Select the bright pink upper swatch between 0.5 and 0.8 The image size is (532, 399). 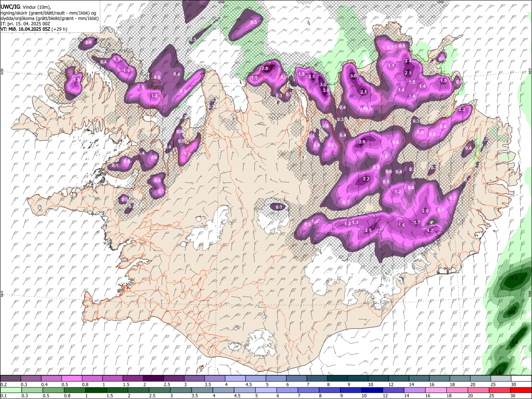71,379
